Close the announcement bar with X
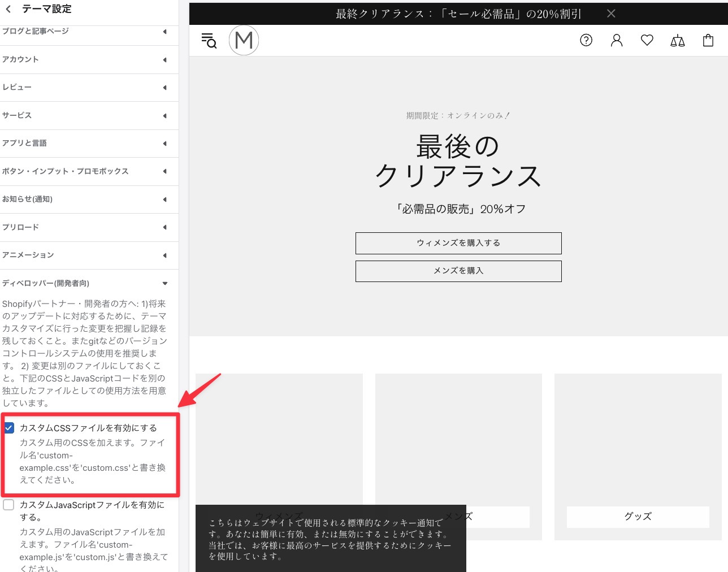 click(x=611, y=14)
